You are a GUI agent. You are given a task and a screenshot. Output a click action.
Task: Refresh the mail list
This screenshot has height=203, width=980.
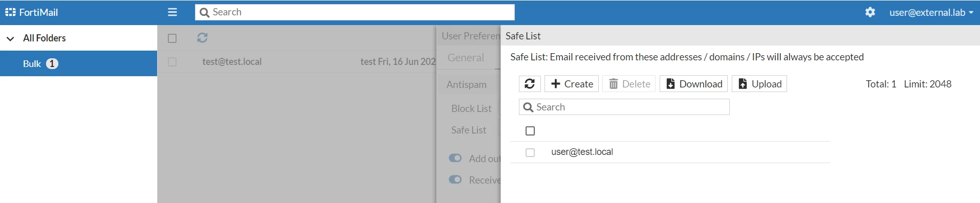point(202,37)
